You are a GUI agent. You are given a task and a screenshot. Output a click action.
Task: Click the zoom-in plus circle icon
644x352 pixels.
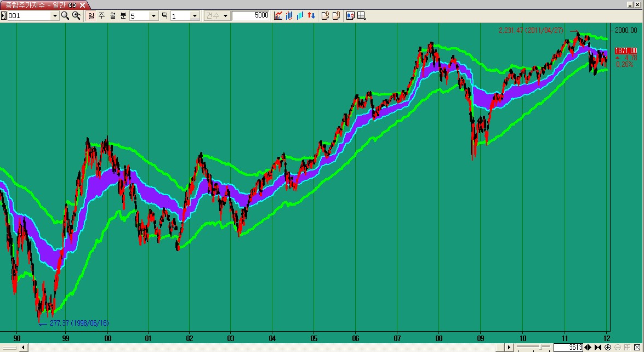[x=608, y=348]
